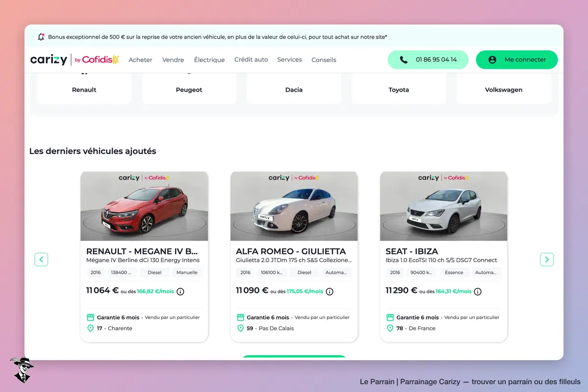
Task: Open financing info icon for Renault Megane
Action: (x=180, y=292)
